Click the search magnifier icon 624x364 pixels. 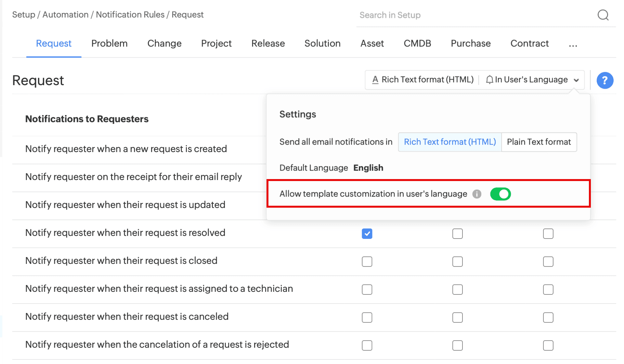[603, 15]
